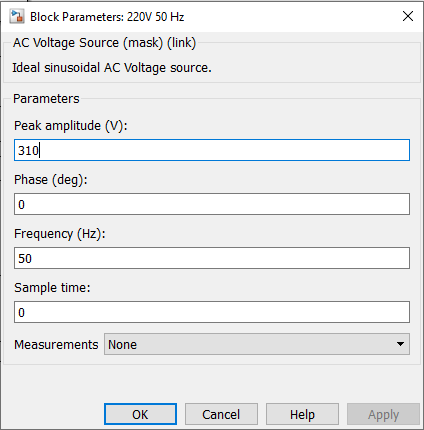Click the 'Peak amplitude (V):' label
Image resolution: width=424 pixels, height=430 pixels.
coord(71,126)
